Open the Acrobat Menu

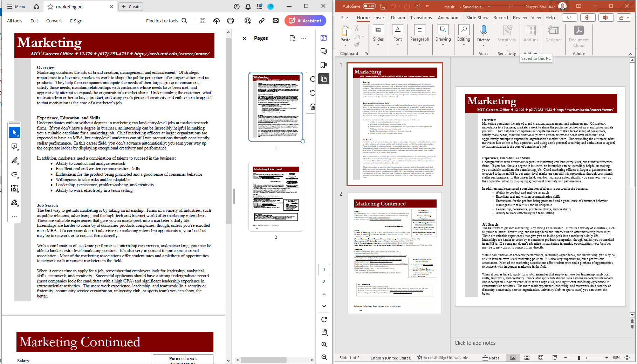click(x=16, y=7)
